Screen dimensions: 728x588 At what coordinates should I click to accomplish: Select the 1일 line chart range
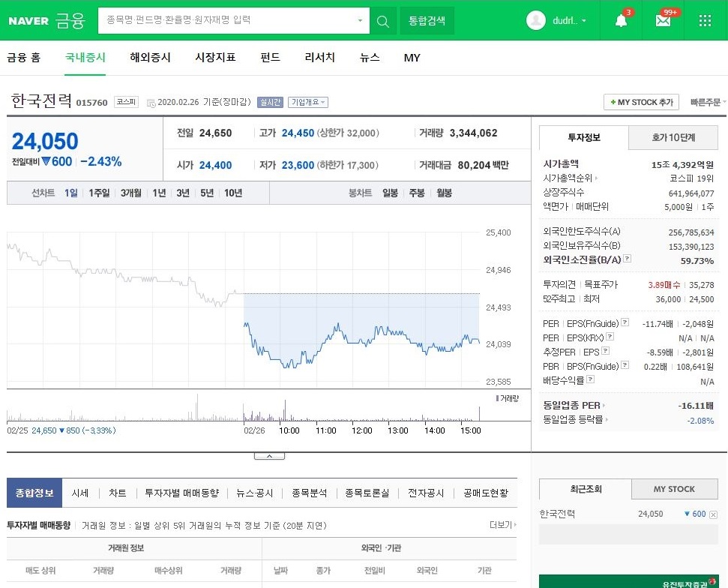pyautogui.click(x=71, y=193)
